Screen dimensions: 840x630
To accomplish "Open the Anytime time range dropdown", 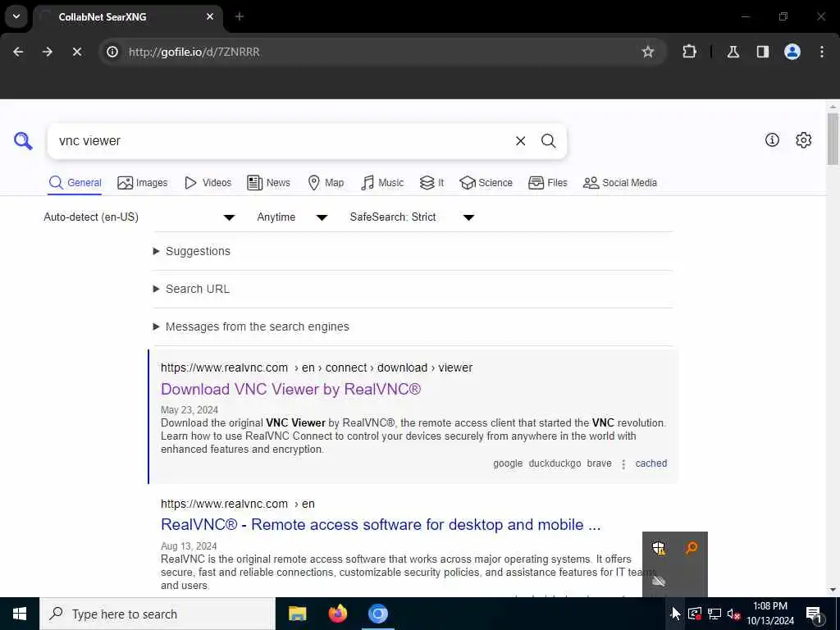I will [292, 217].
